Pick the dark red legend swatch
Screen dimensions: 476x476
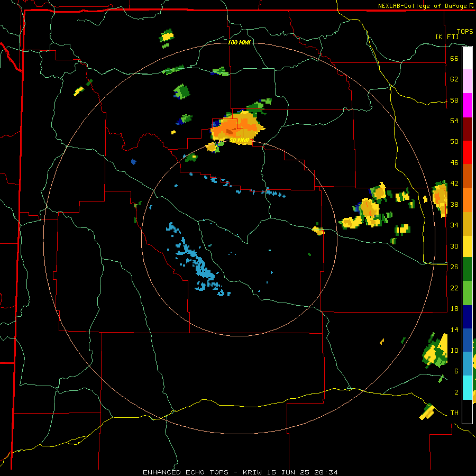pos(467,129)
